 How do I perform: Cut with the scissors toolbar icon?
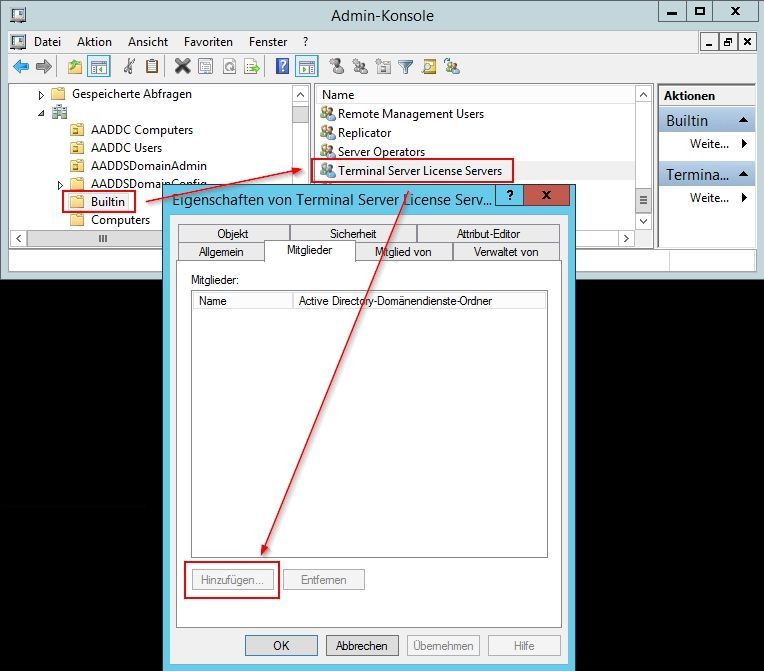pos(129,66)
